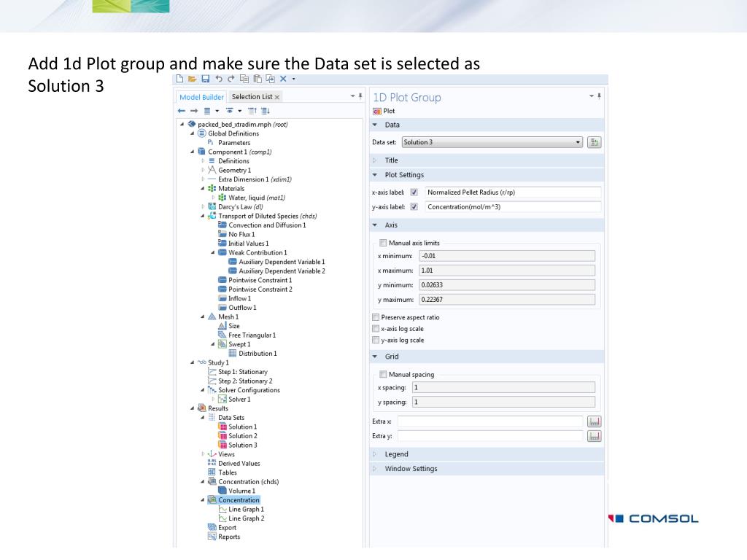Expand the Window Settings section
The height and width of the screenshot is (560, 747).
coord(411,469)
